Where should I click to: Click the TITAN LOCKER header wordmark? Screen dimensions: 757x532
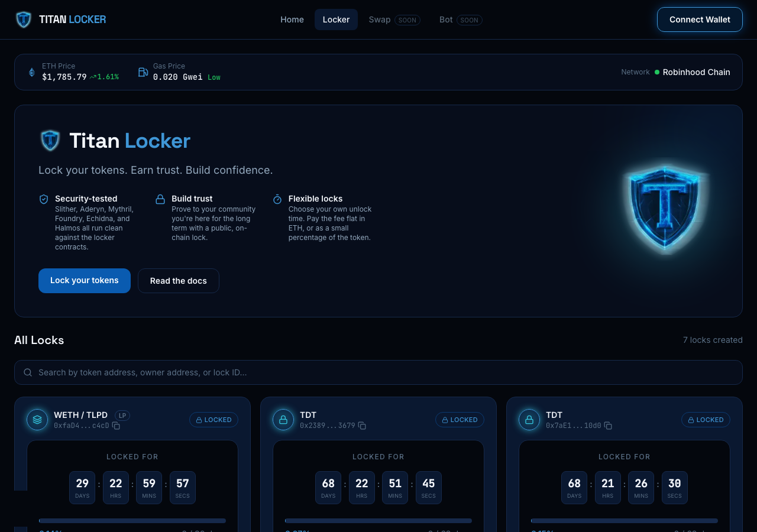pyautogui.click(x=72, y=20)
